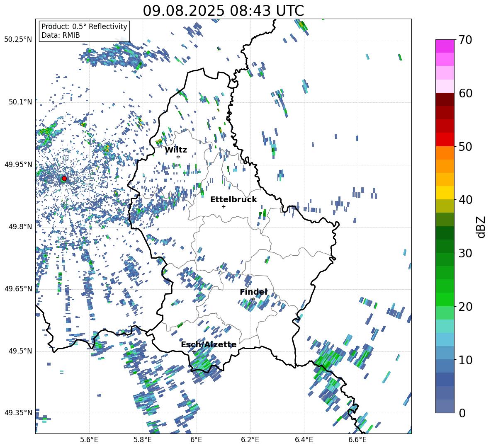
Task: Click the 49.35°N latitude label
Action: (18, 413)
